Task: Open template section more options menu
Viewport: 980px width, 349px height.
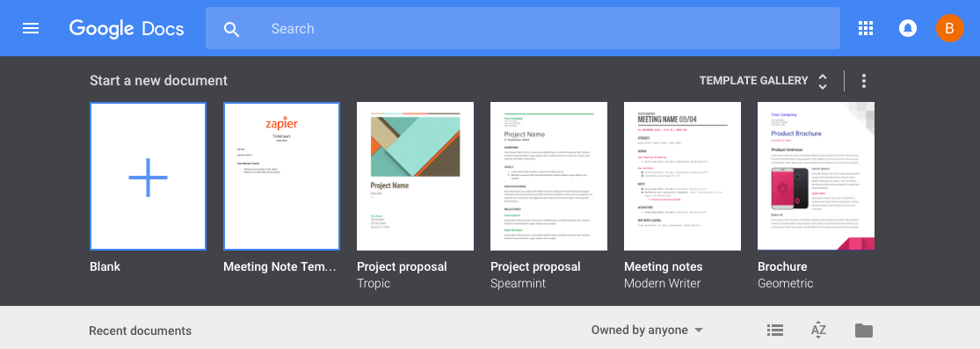Action: click(x=864, y=81)
